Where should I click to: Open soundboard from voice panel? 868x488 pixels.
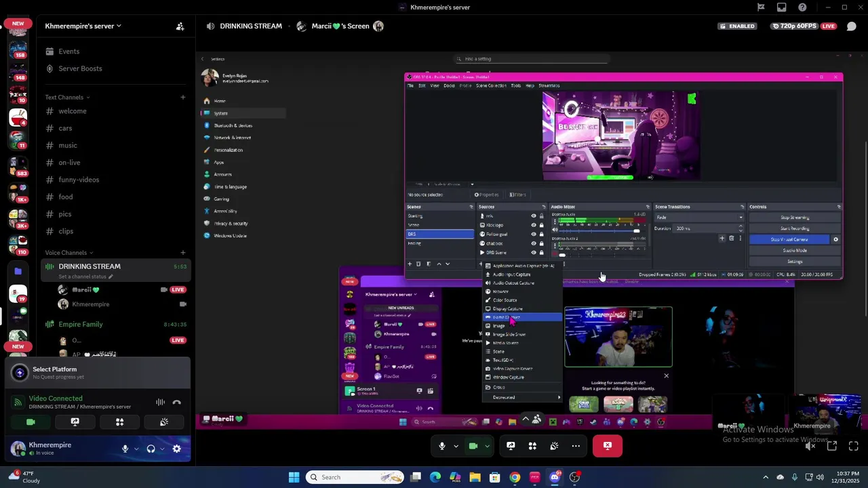(164, 422)
